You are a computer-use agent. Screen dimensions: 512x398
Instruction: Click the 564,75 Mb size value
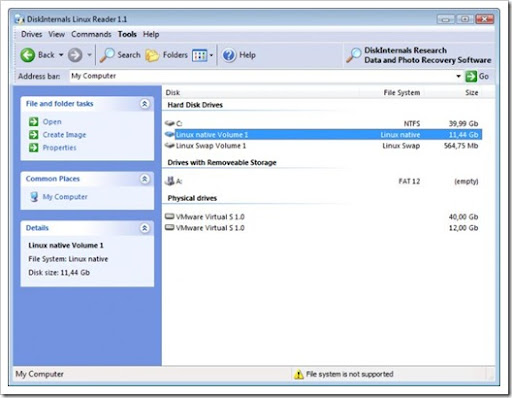tap(461, 146)
